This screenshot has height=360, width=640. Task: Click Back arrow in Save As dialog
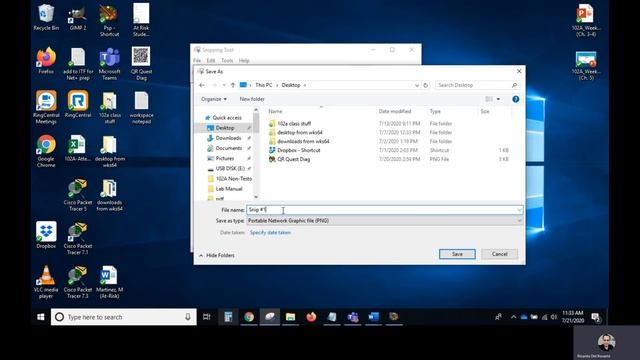202,85
